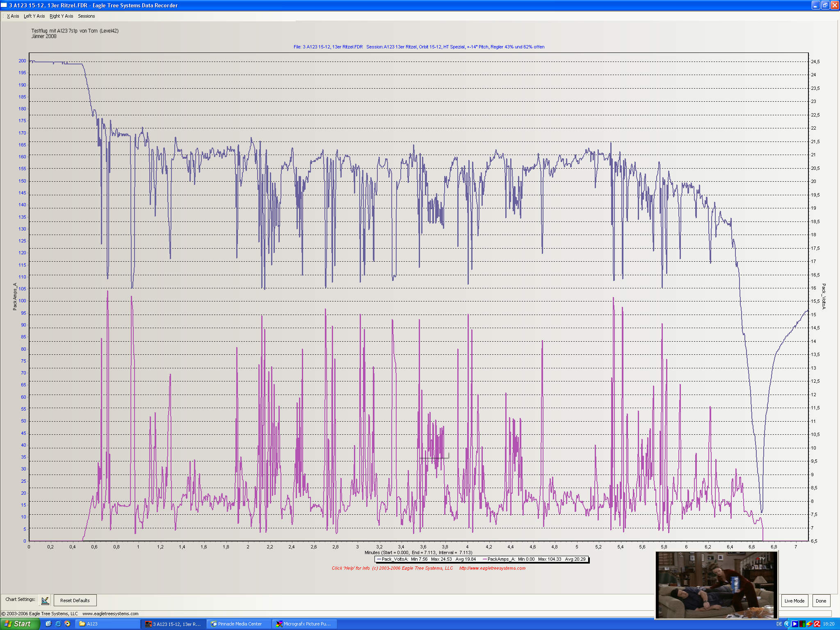The width and height of the screenshot is (840, 630).
Task: Click the Chart Settings graph icon
Action: click(x=45, y=600)
